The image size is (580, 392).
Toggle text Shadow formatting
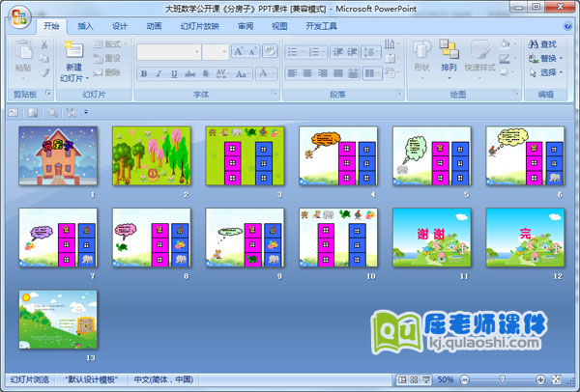click(206, 74)
